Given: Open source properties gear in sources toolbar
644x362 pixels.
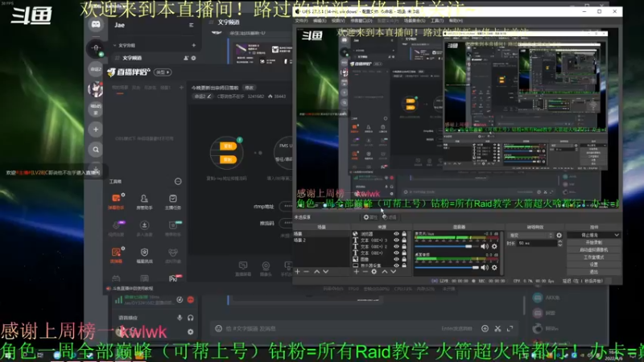Looking at the screenshot, I should point(374,272).
